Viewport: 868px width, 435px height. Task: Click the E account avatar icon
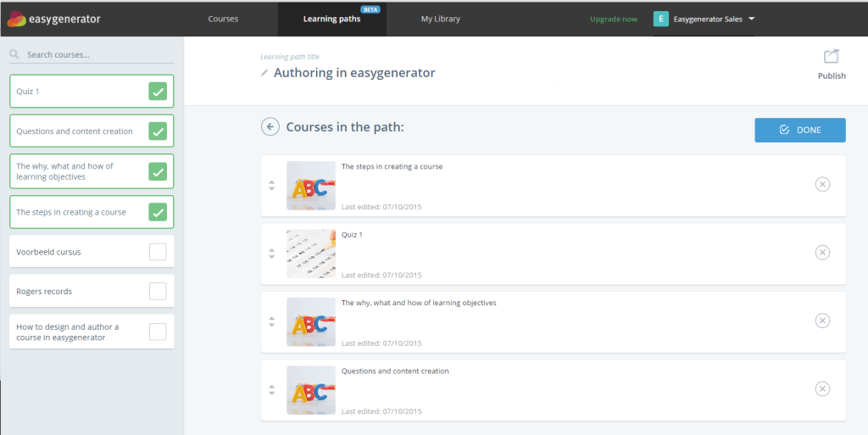(661, 19)
